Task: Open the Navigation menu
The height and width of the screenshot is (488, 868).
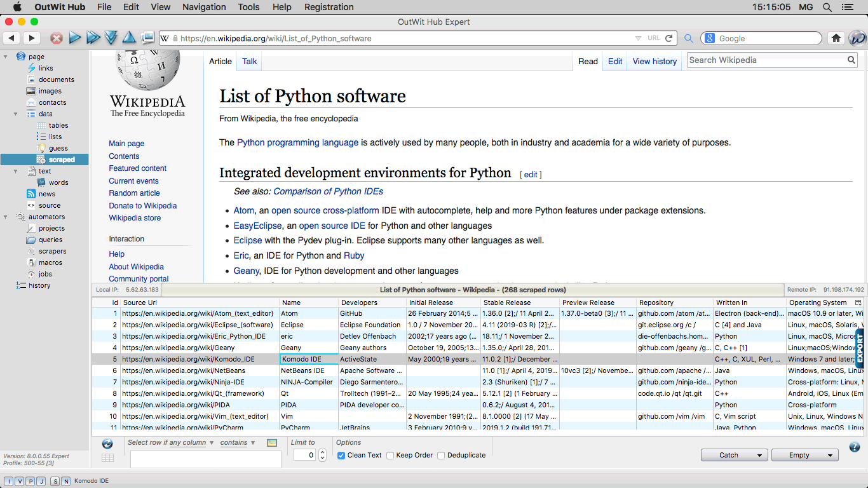Action: click(x=204, y=7)
